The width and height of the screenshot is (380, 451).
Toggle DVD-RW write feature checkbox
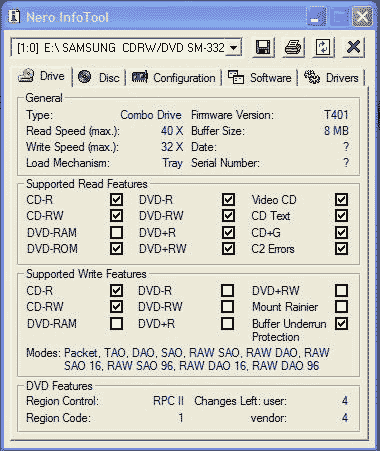point(227,306)
